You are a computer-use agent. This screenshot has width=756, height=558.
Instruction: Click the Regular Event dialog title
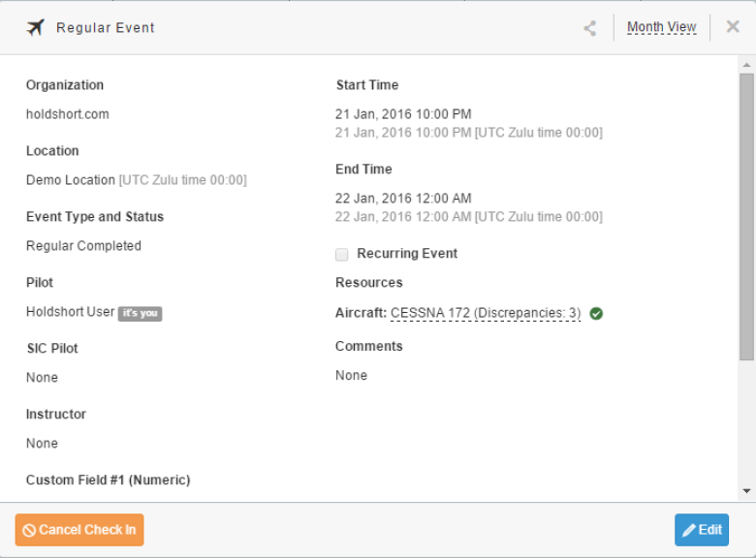click(105, 28)
